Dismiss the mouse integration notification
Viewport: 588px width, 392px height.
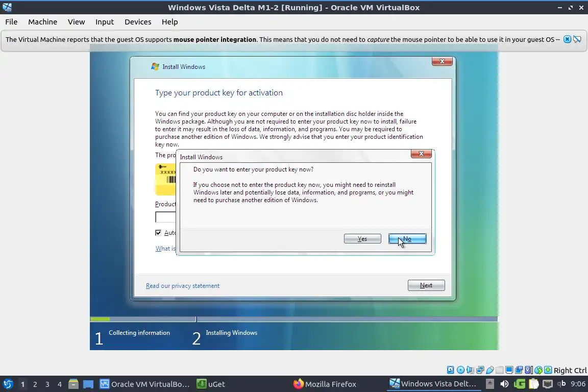(x=568, y=39)
